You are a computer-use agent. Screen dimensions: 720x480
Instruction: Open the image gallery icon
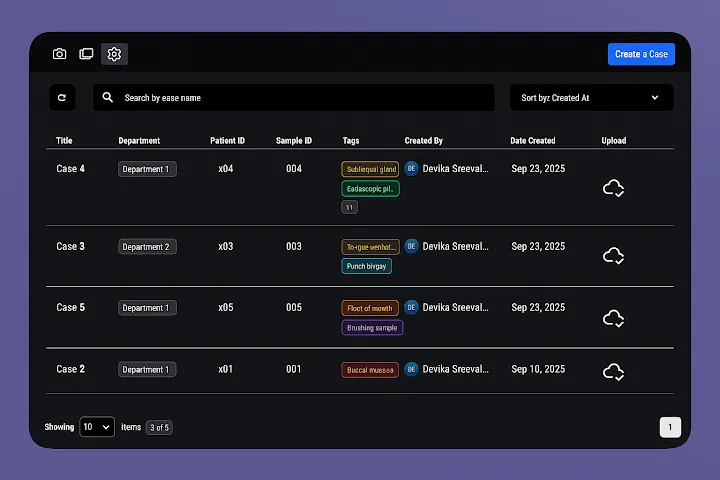[x=86, y=54]
